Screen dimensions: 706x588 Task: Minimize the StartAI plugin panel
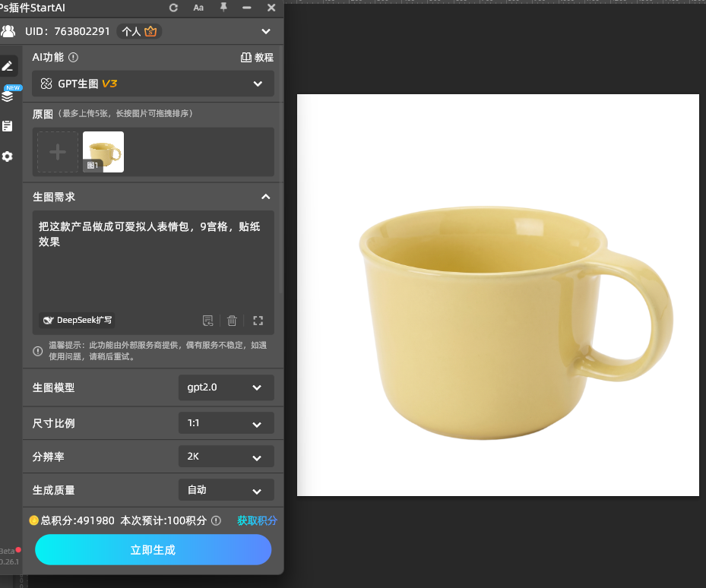[247, 8]
